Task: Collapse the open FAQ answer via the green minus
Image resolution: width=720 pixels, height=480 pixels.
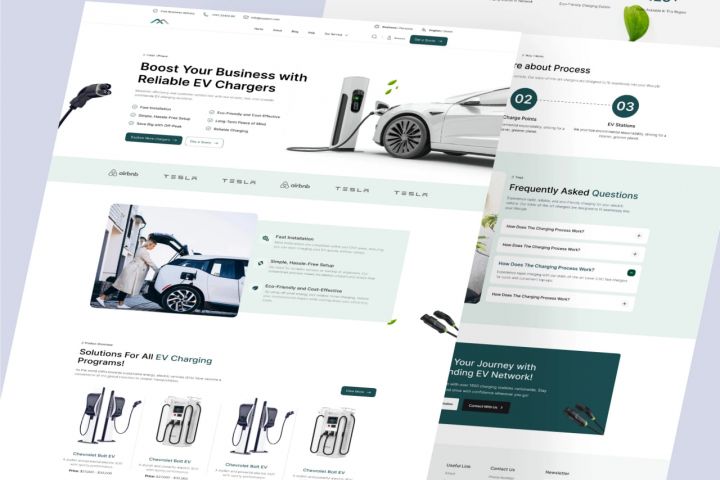Action: coord(631,273)
